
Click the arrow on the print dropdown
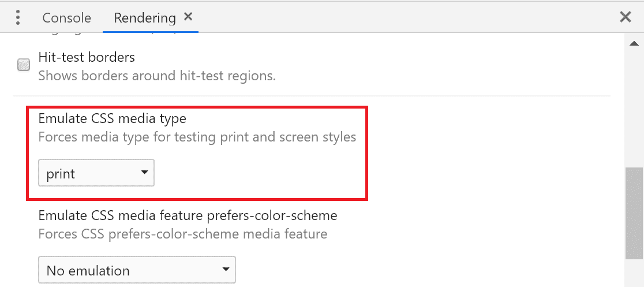[144, 173]
